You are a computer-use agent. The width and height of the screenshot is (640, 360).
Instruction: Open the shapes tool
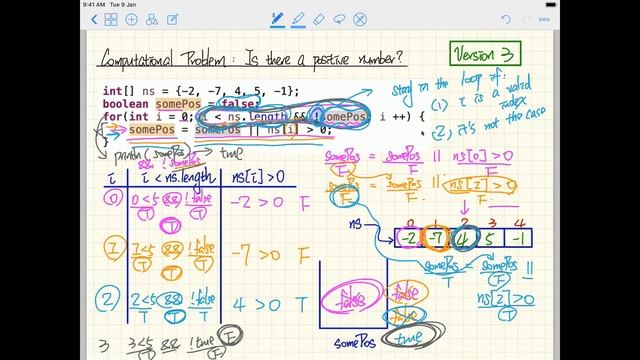coord(152,19)
